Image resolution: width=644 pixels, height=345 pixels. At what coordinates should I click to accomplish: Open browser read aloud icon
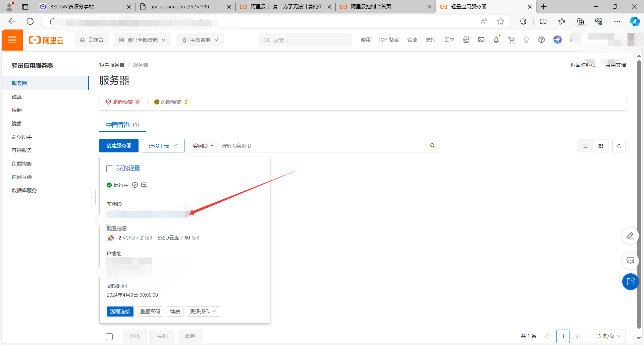pyautogui.click(x=484, y=21)
